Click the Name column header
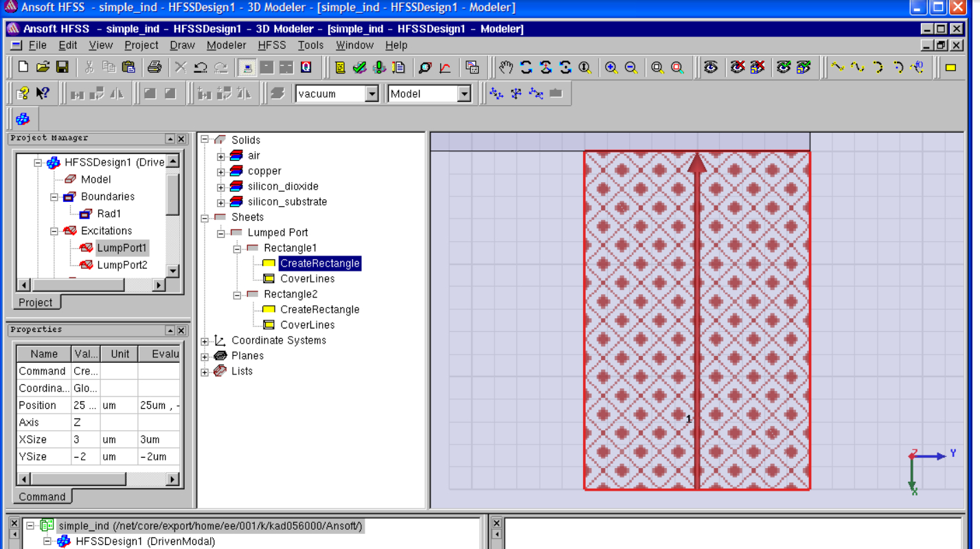 44,354
